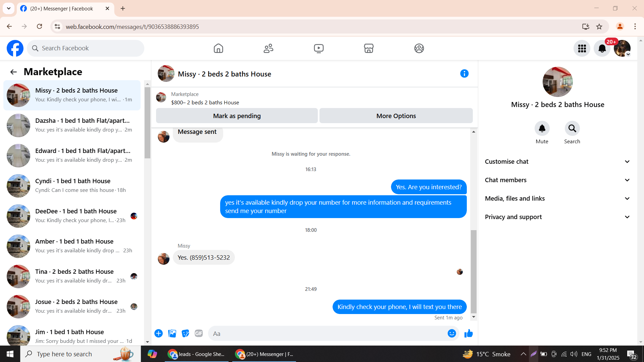The width and height of the screenshot is (644, 362).
Task: Click More Options button
Action: pos(396,116)
